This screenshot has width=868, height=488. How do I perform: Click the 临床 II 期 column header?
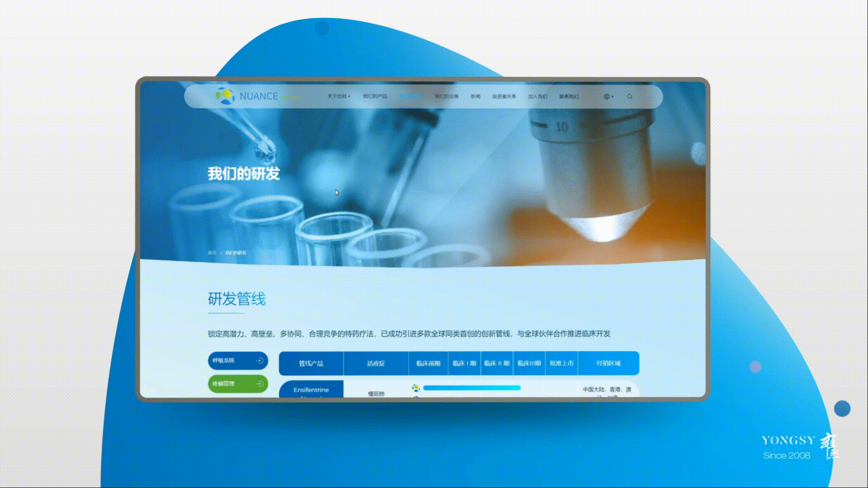tap(497, 363)
